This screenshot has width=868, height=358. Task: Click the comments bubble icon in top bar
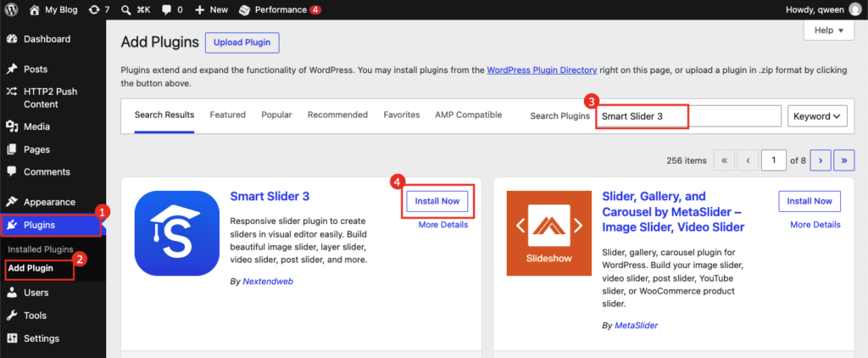166,9
